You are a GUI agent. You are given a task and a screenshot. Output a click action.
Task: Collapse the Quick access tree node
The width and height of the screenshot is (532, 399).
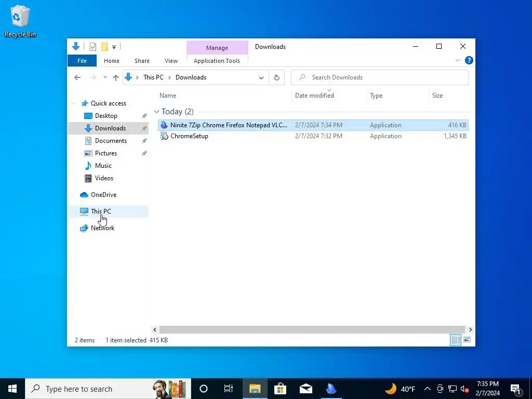[73, 103]
